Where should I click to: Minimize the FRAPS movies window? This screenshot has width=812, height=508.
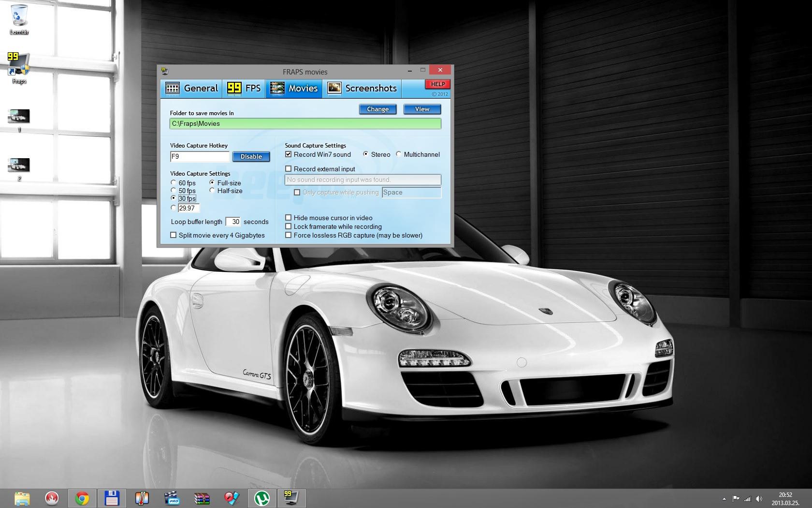(409, 71)
